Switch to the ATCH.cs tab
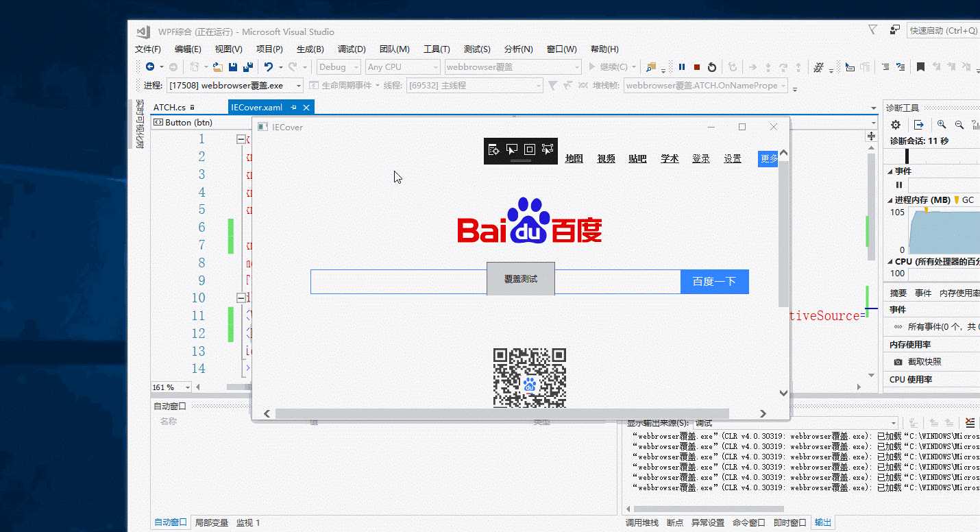This screenshot has height=532, width=980. [x=169, y=108]
